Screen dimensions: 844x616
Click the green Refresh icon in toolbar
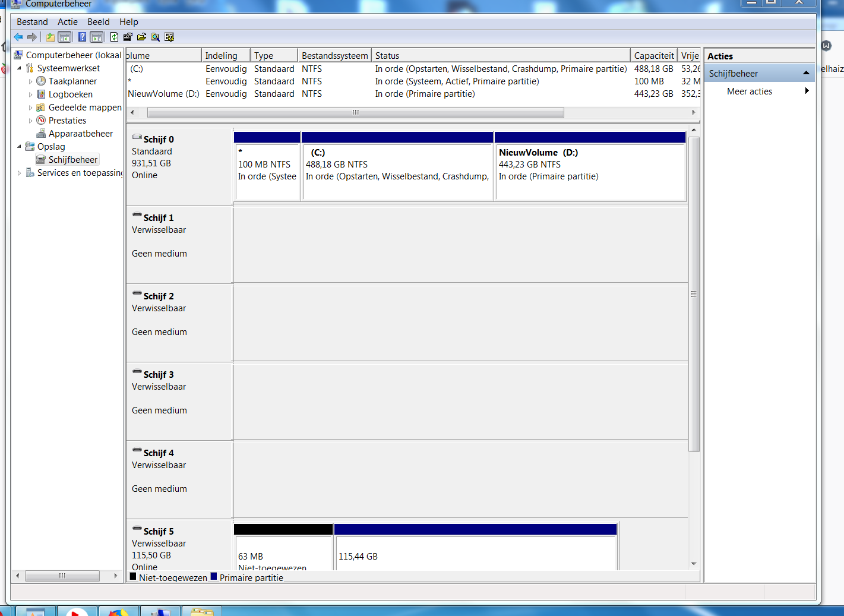pos(115,37)
